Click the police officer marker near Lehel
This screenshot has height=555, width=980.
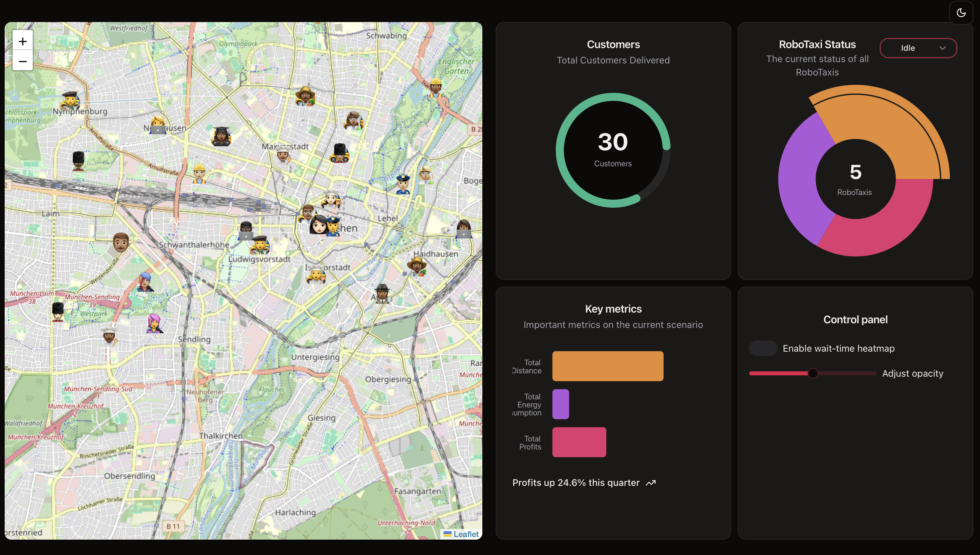(x=403, y=184)
